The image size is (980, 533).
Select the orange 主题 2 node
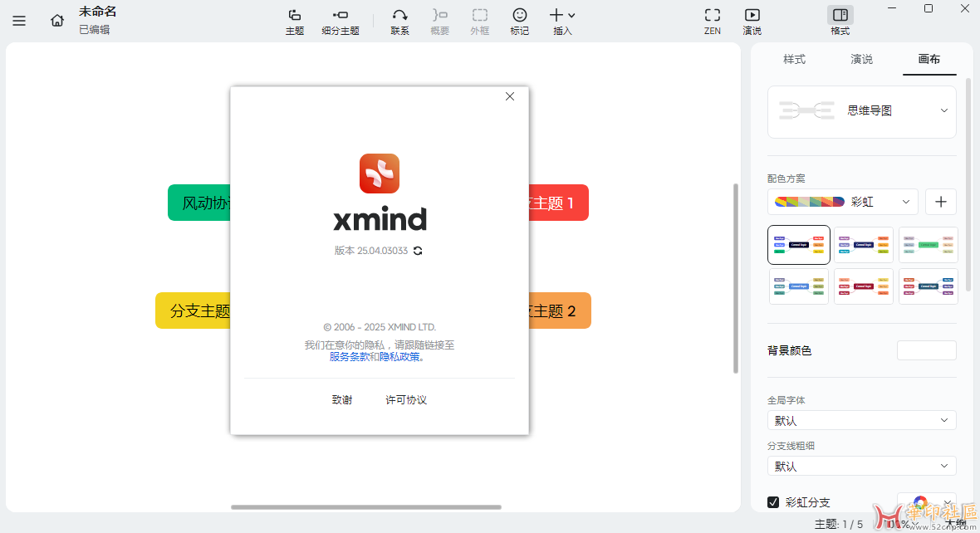(560, 311)
